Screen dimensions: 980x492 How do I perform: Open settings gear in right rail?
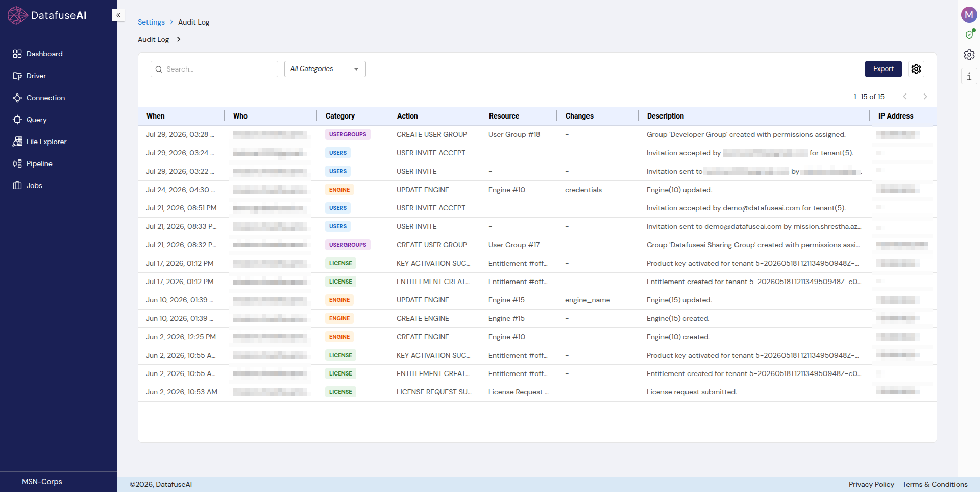click(969, 55)
